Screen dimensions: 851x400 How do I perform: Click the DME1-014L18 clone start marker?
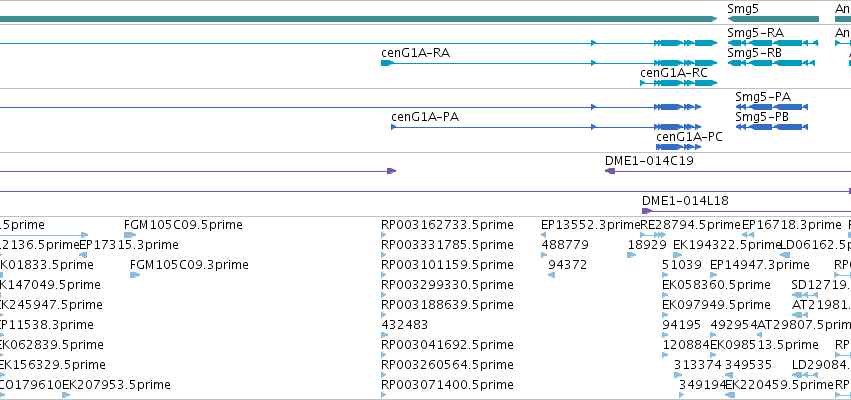646,211
